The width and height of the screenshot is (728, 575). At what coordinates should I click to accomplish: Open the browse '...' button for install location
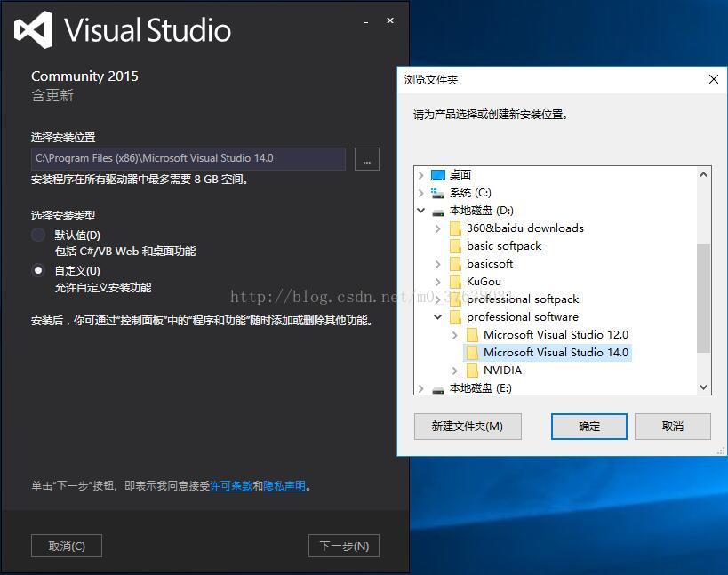click(x=367, y=159)
